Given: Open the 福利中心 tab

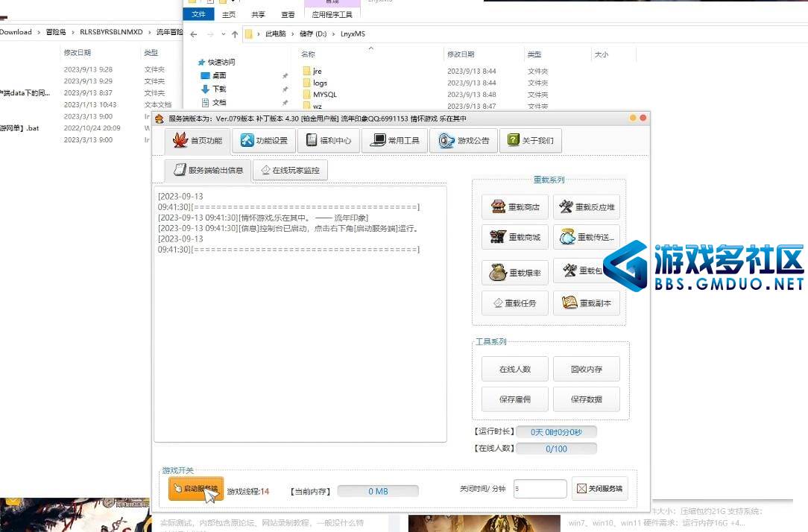Looking at the screenshot, I should [x=328, y=140].
